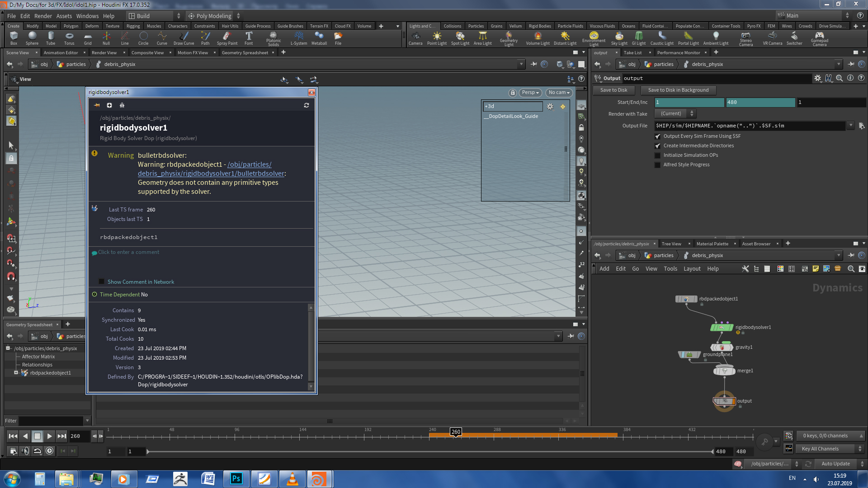The height and width of the screenshot is (488, 868).
Task: Open the Render with Take dropdown
Action: 675,113
